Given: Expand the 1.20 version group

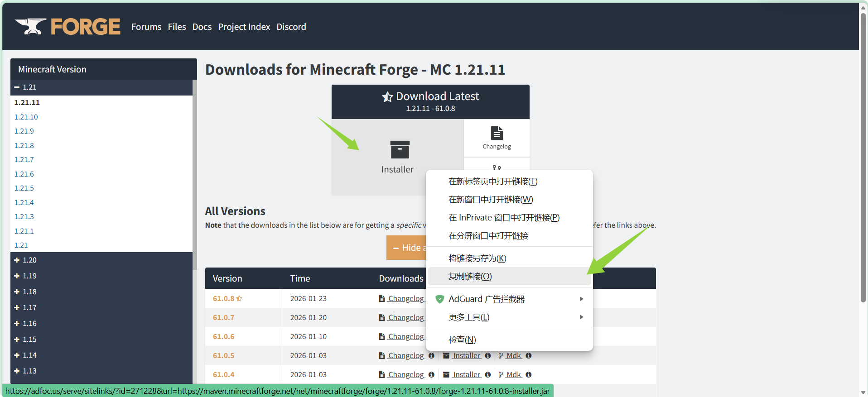Looking at the screenshot, I should pos(17,260).
